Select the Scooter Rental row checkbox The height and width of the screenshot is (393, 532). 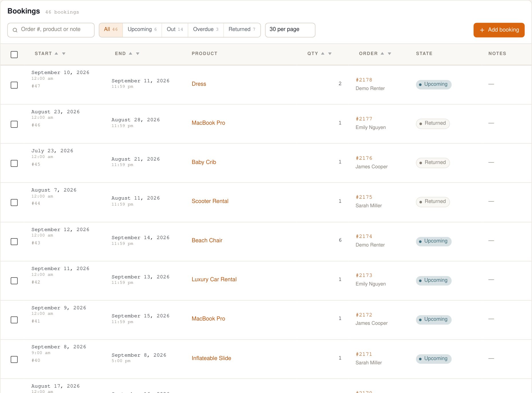click(x=14, y=202)
